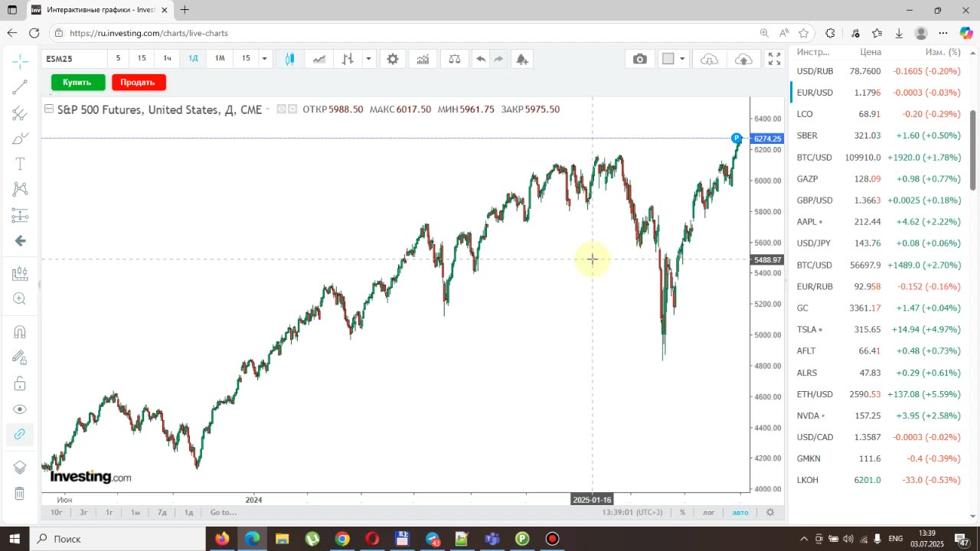Undo last chart action
Screen dimensions: 980x551
(x=480, y=59)
